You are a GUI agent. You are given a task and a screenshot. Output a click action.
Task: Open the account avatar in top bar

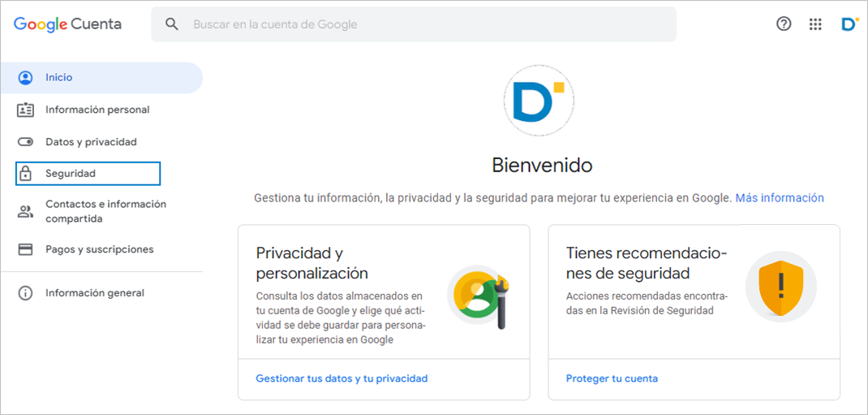pos(849,24)
